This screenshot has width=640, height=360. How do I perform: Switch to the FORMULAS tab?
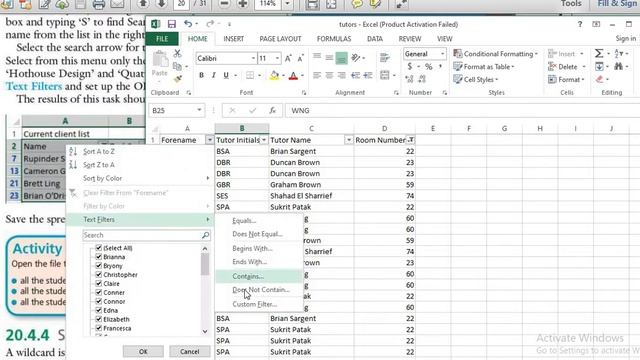(334, 39)
